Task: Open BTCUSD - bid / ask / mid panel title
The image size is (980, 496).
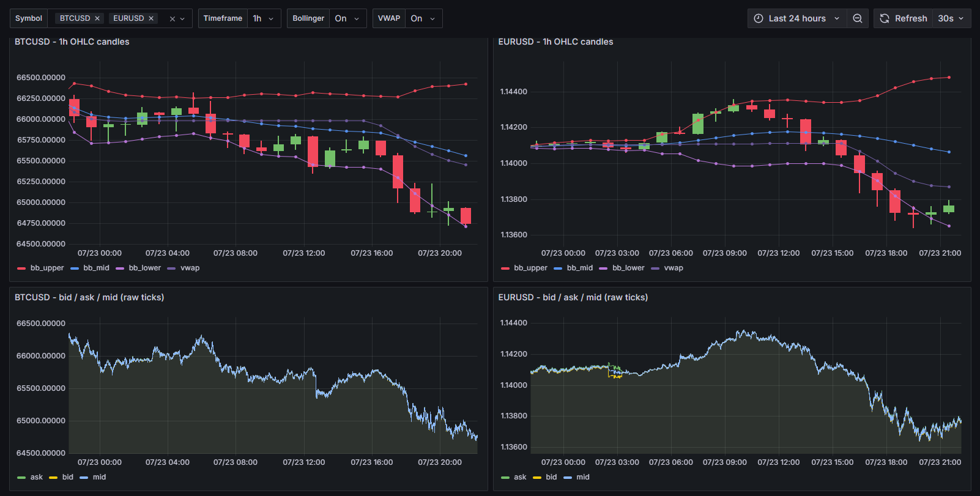Action: click(89, 297)
